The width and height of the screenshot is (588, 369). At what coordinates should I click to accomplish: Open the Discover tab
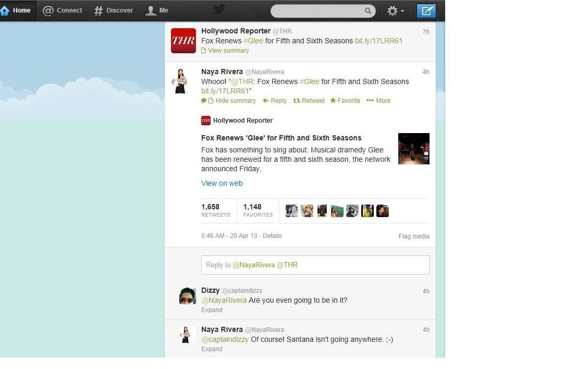(x=114, y=10)
